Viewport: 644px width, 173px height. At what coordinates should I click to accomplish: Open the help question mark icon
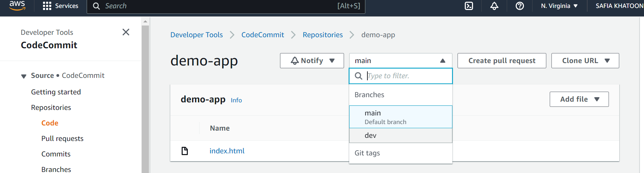coord(520,6)
